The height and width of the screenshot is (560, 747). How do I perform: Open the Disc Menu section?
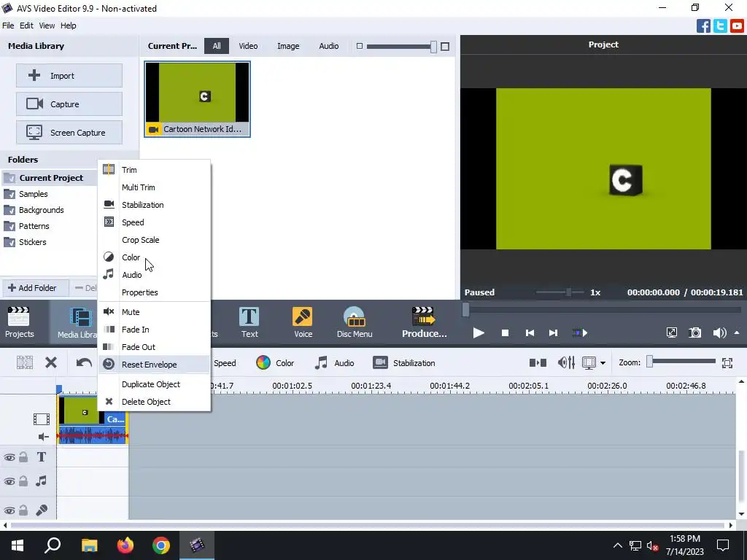355,322
